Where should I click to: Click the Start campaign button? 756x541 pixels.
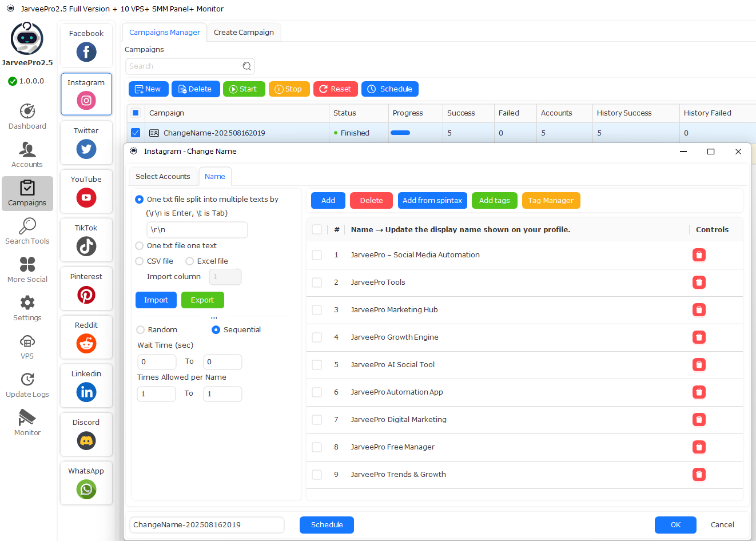(244, 89)
